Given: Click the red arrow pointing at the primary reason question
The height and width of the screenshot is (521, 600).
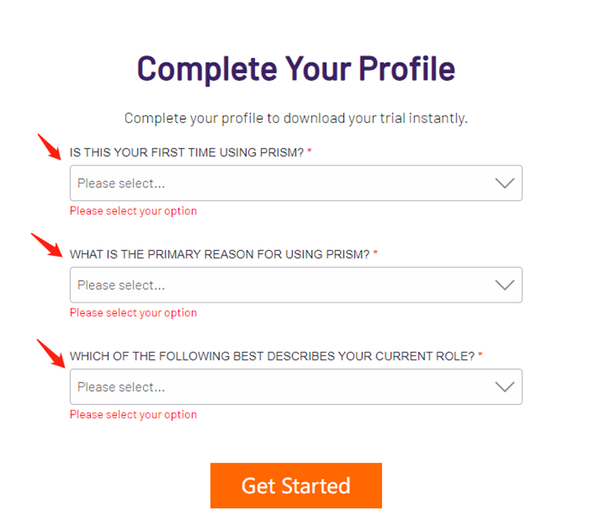Looking at the screenshot, I should tap(46, 246).
